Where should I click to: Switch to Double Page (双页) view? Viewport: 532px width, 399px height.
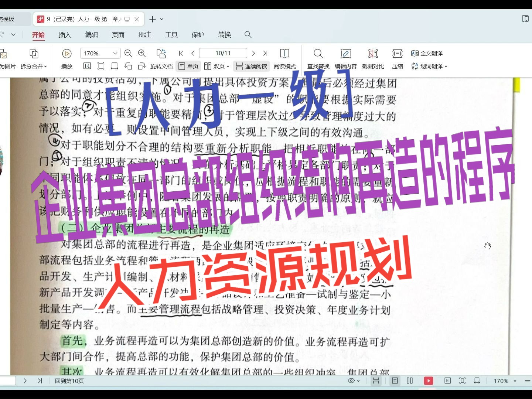tap(216, 66)
